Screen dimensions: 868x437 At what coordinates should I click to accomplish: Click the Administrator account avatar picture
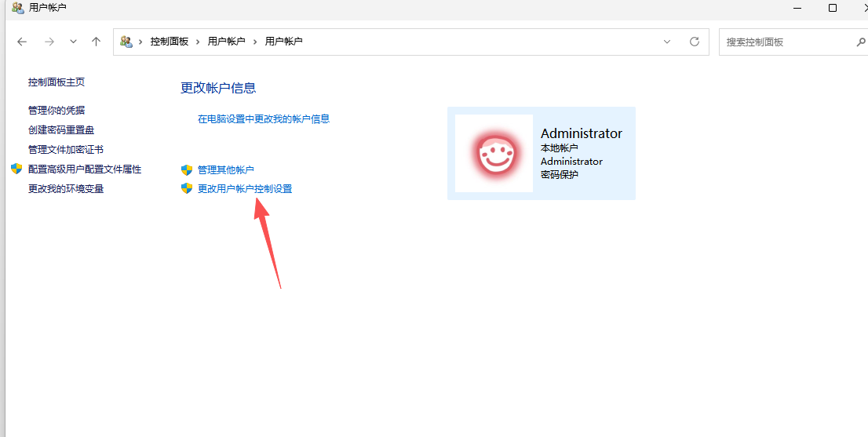click(494, 153)
